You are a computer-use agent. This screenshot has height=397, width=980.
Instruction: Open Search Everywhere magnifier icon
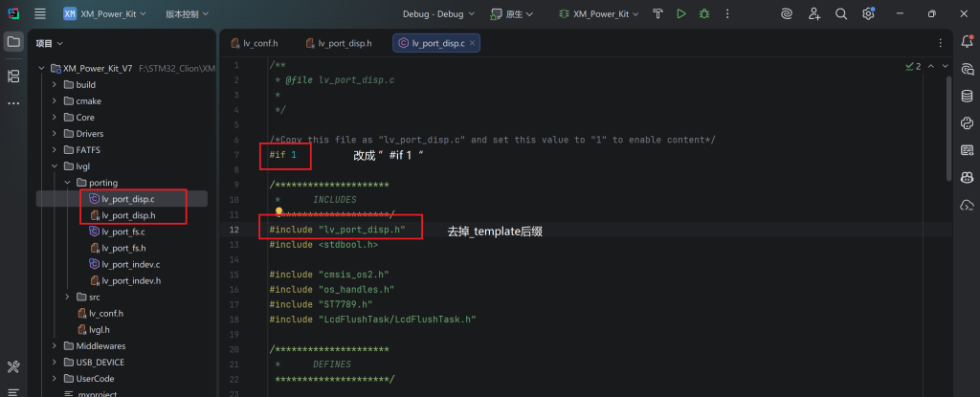pyautogui.click(x=841, y=14)
